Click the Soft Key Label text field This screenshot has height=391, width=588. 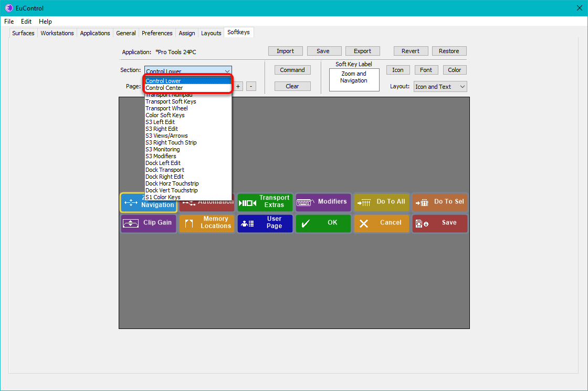(x=354, y=80)
